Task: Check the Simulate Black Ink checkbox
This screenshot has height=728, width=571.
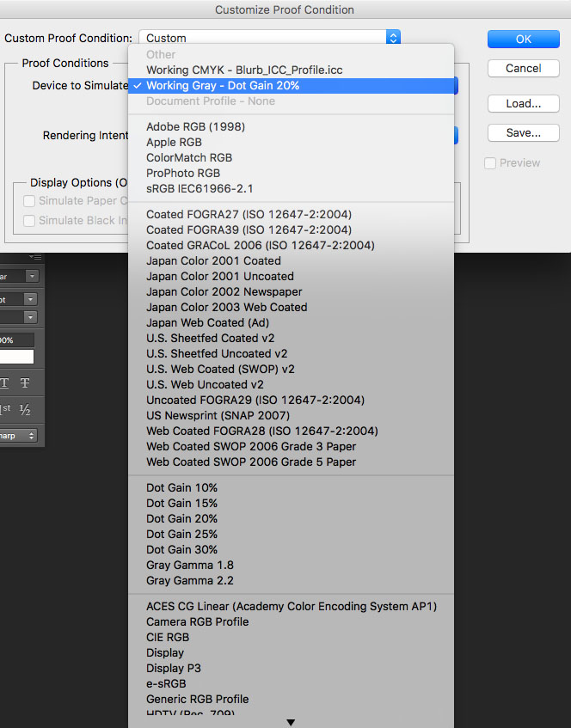Action: click(x=30, y=221)
